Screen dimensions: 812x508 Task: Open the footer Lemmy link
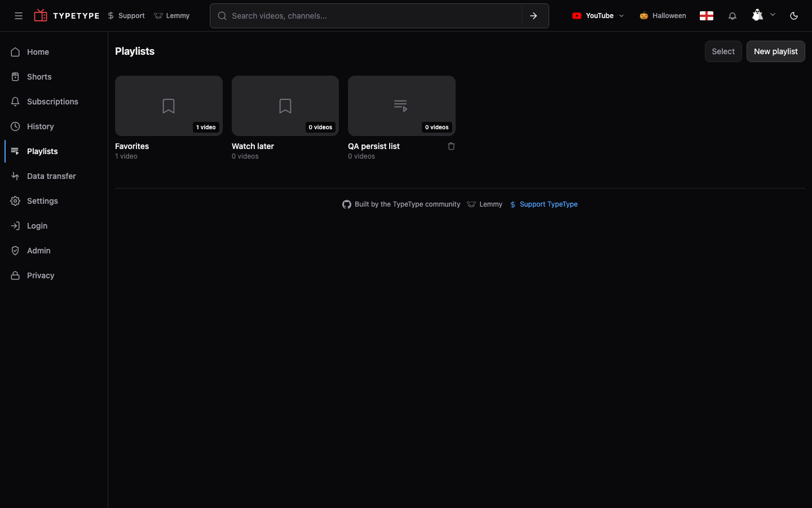[485, 204]
